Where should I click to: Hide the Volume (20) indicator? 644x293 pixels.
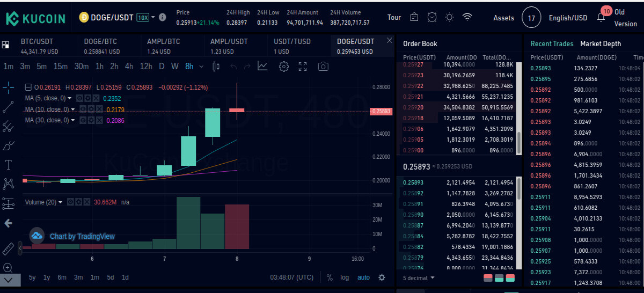pyautogui.click(x=71, y=202)
